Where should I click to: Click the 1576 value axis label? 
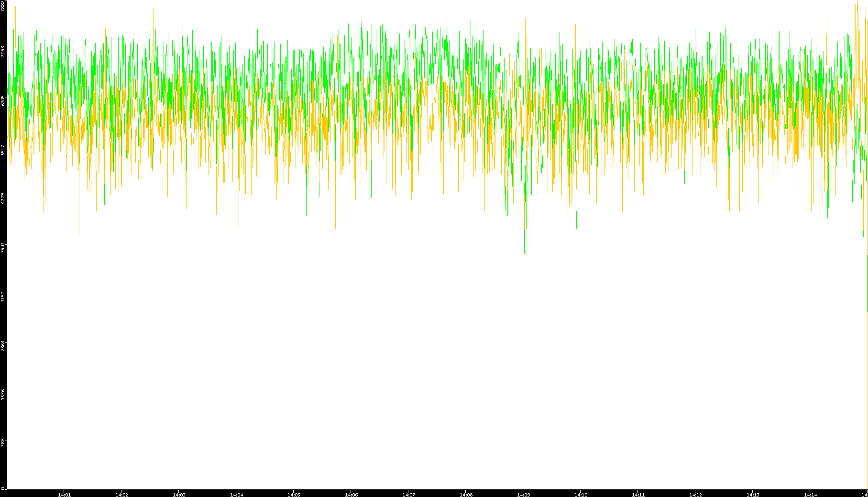(x=3, y=395)
